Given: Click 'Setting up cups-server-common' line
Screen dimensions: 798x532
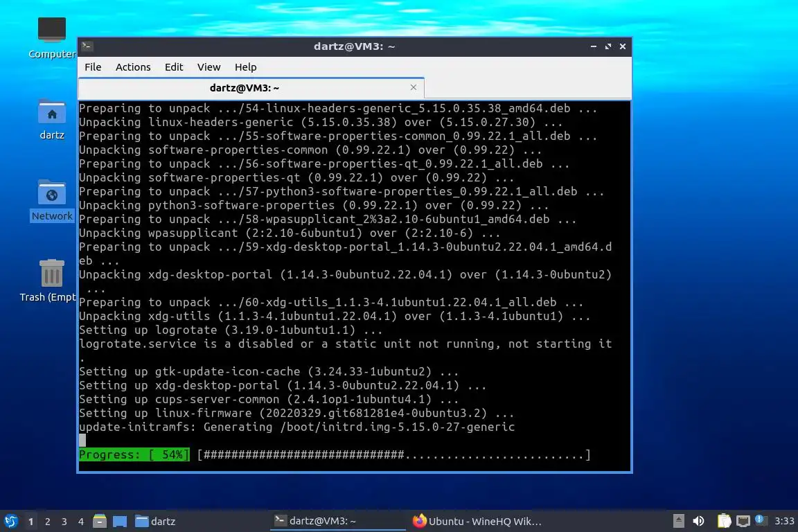Looking at the screenshot, I should click(269, 400).
